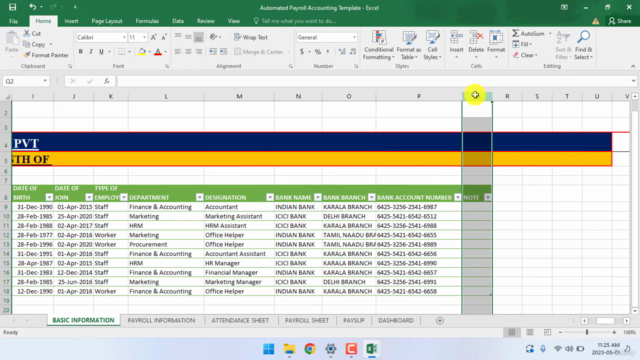Image resolution: width=640 pixels, height=360 pixels.
Task: Toggle Italic formatting
Action: pyautogui.click(x=91, y=52)
